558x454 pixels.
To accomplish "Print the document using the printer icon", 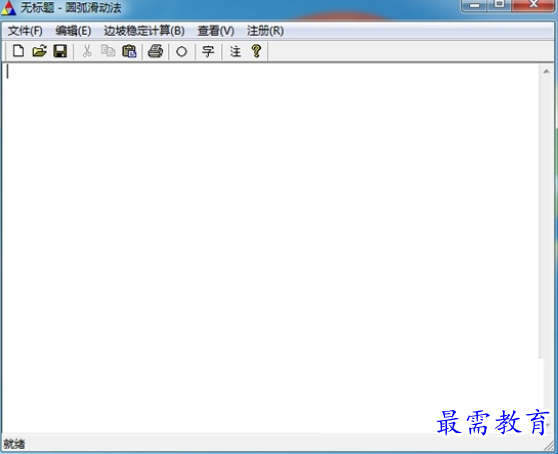I will (156, 51).
